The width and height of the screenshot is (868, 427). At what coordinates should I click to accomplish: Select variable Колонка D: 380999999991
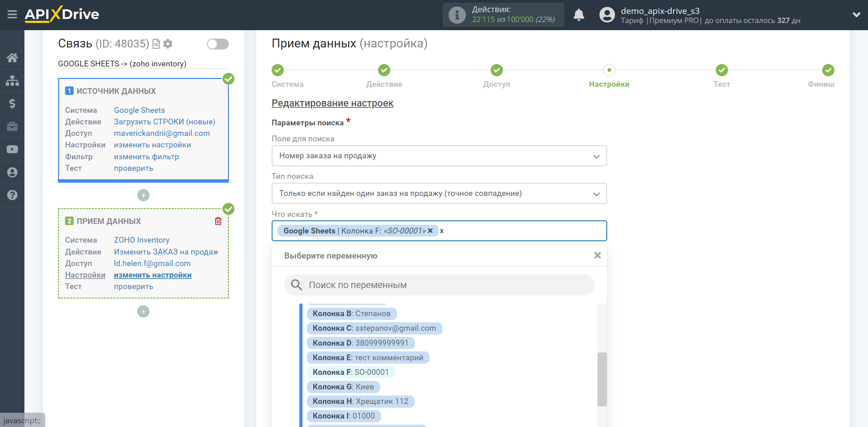coord(360,343)
